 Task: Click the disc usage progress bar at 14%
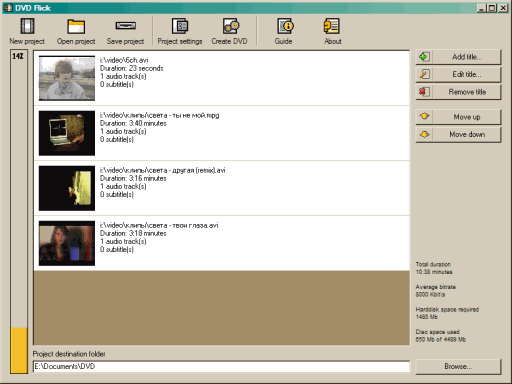19,212
